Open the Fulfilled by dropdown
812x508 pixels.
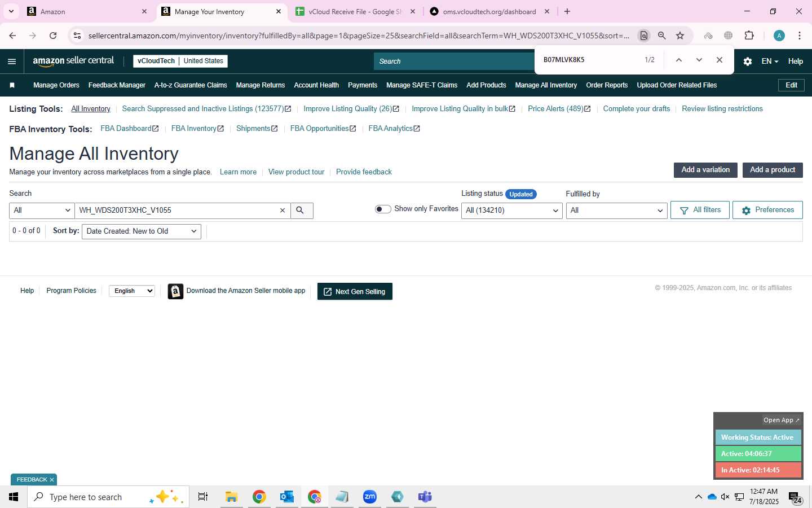click(x=616, y=211)
